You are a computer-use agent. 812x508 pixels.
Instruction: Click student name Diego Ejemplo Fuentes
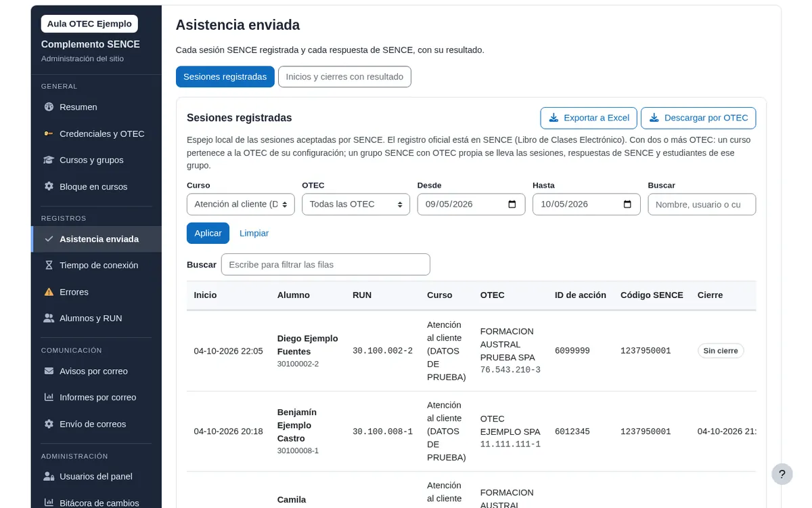point(307,345)
